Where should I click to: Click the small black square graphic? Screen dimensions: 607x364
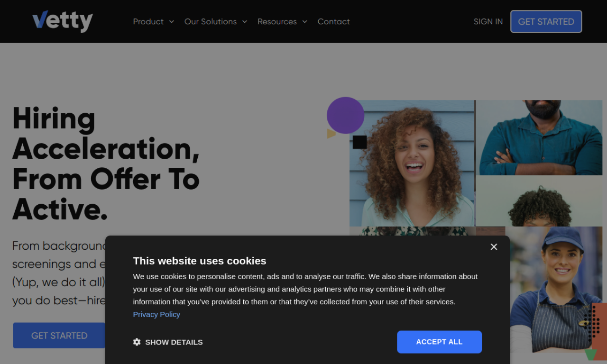coord(359,142)
